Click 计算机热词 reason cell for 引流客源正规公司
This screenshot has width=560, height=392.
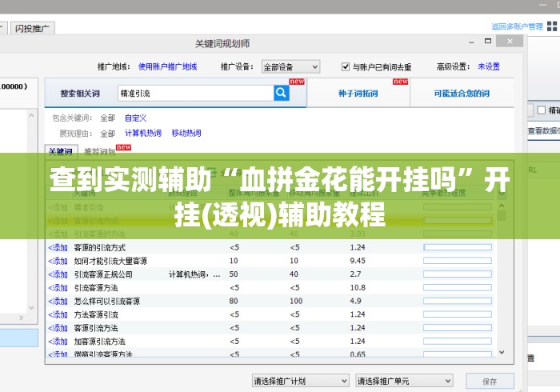tap(194, 274)
